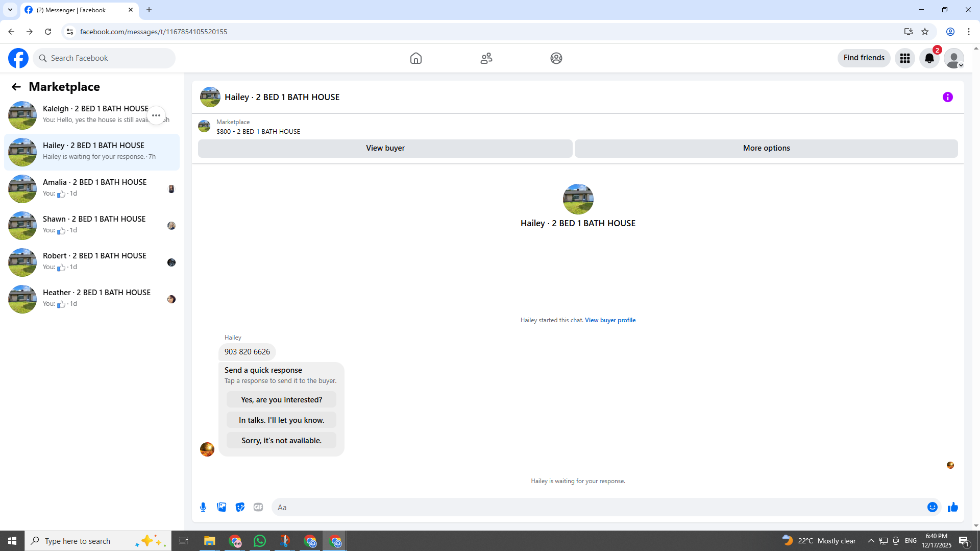Close the Messenger browser tab
This screenshot has height=551, width=980.
tap(131, 10)
